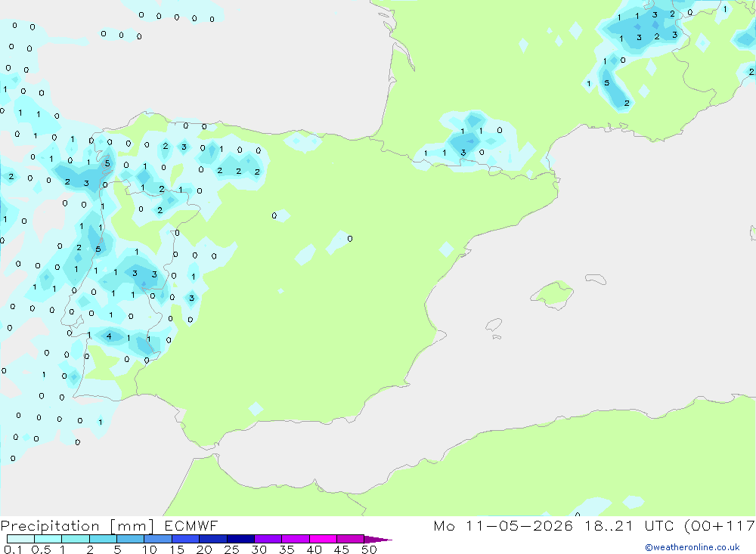Select the 10–15 mm blue legend swatch
The height and width of the screenshot is (554, 756).
point(158,539)
